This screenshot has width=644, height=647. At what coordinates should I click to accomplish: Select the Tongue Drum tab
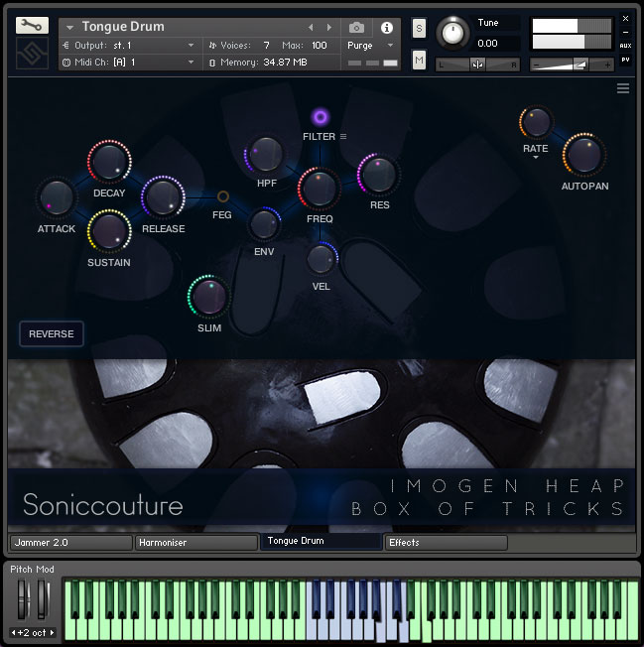[321, 541]
